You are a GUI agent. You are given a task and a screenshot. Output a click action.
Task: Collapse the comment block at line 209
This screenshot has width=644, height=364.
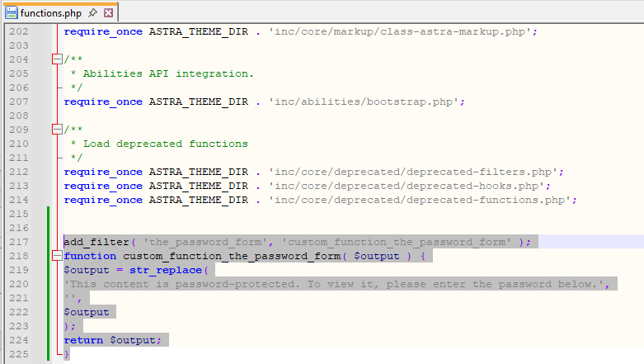point(56,130)
